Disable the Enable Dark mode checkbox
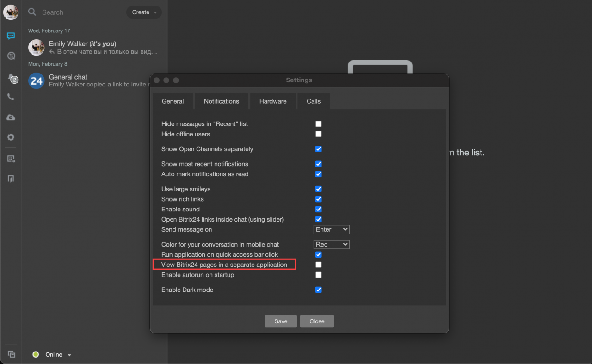Viewport: 592px width, 364px height. [318, 290]
